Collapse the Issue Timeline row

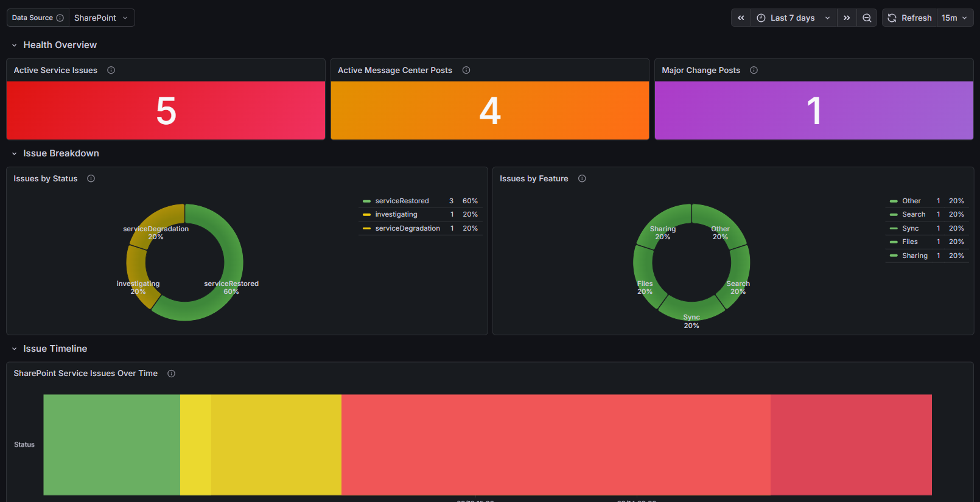[x=14, y=349]
